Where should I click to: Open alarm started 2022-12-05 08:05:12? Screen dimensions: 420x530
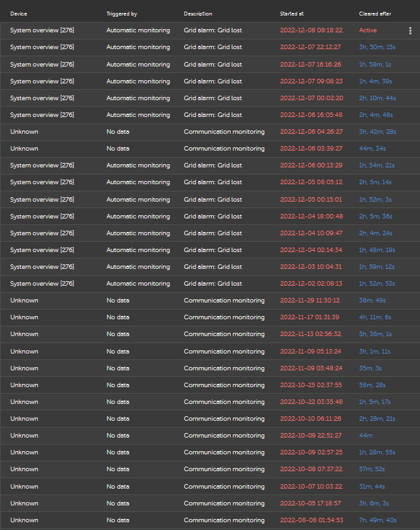coord(210,182)
